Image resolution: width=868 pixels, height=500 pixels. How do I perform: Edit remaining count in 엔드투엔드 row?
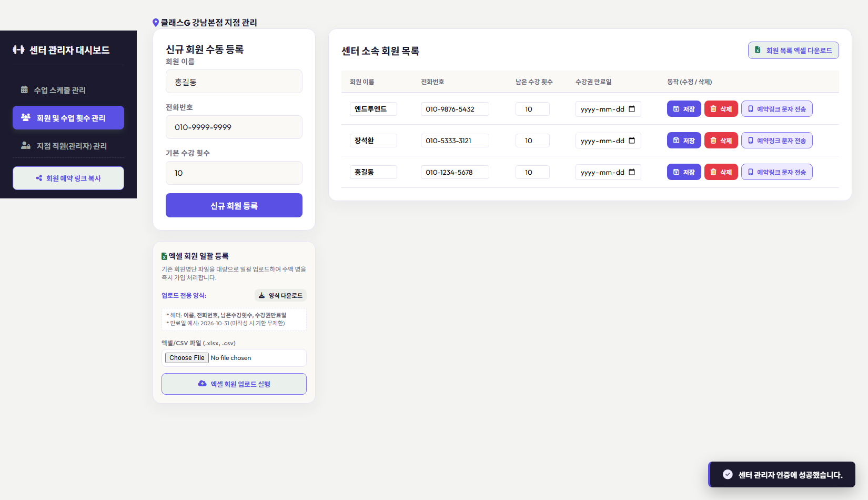[x=532, y=109]
